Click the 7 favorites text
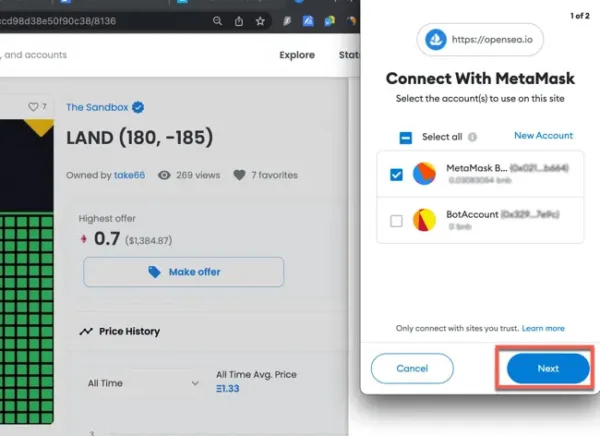Screen dimensions: 600x436 coord(274,175)
